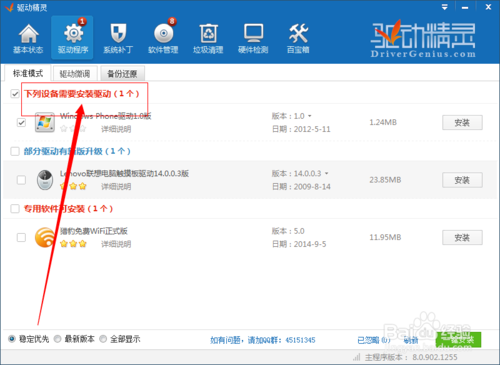The width and height of the screenshot is (500, 365).
Task: Click the Lenovo联想电脑触摸板驱动14.0.0.3版 title
Action: 125,173
